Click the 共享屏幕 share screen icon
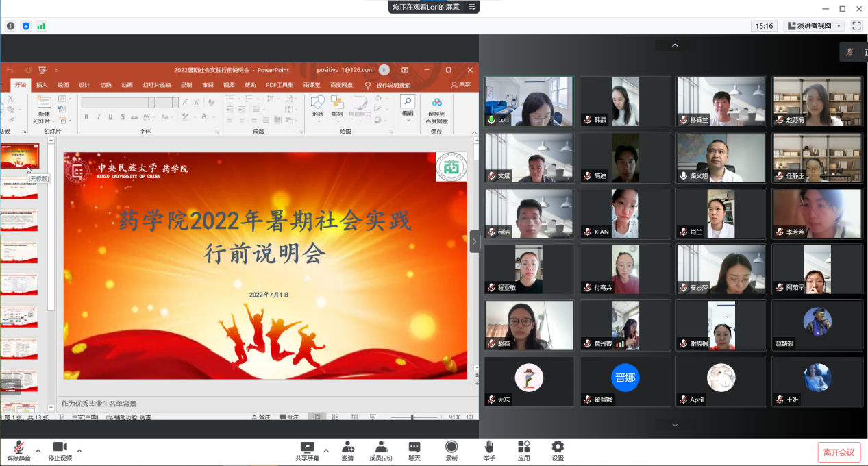This screenshot has width=868, height=466. click(307, 447)
